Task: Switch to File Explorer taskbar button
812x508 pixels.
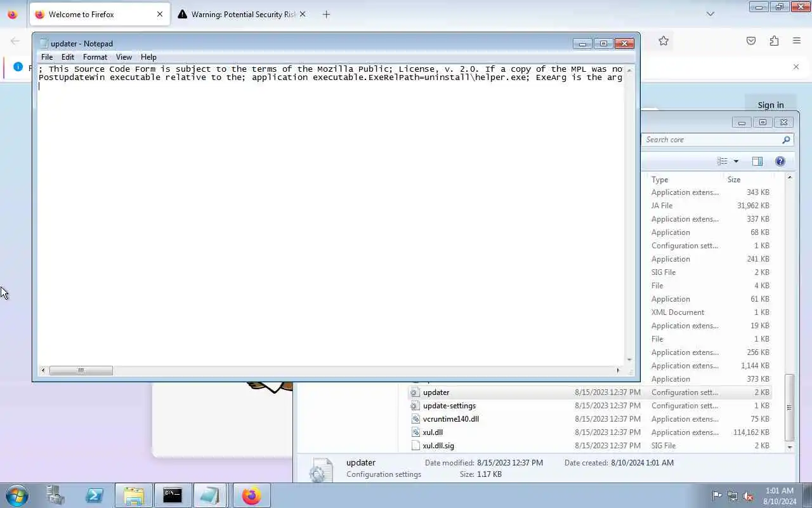Action: 133,495
